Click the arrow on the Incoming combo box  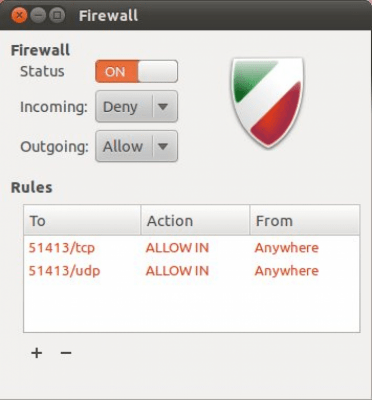(x=163, y=107)
